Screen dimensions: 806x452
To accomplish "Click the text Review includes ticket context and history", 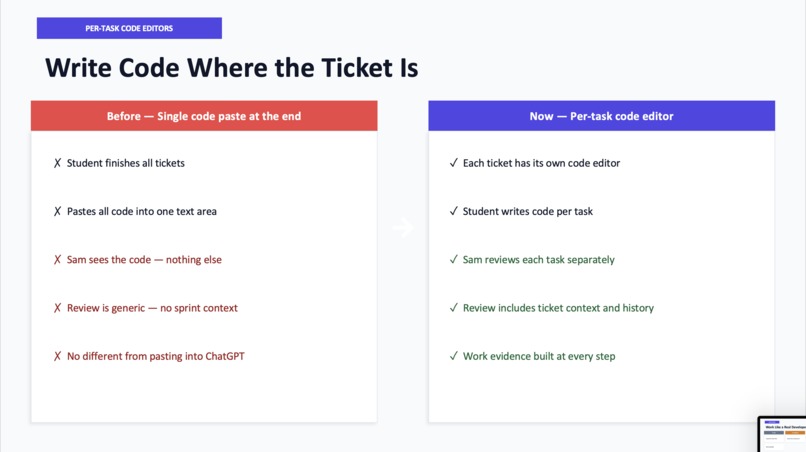I will coord(558,308).
